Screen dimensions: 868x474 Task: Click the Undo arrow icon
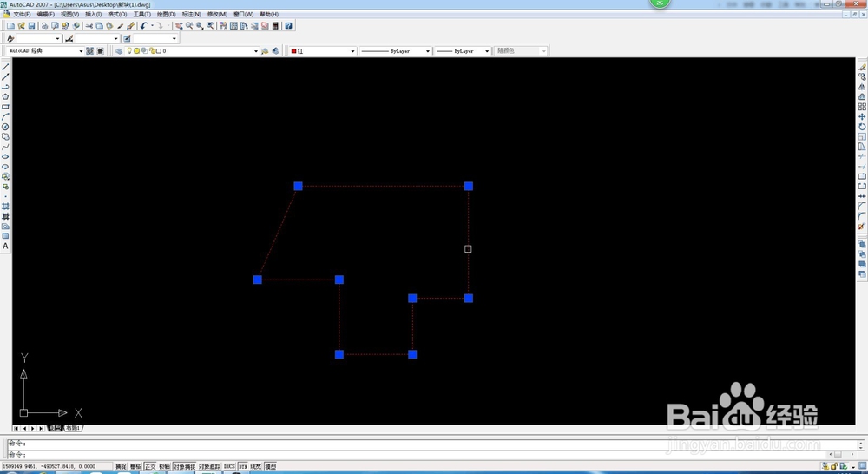coord(144,25)
